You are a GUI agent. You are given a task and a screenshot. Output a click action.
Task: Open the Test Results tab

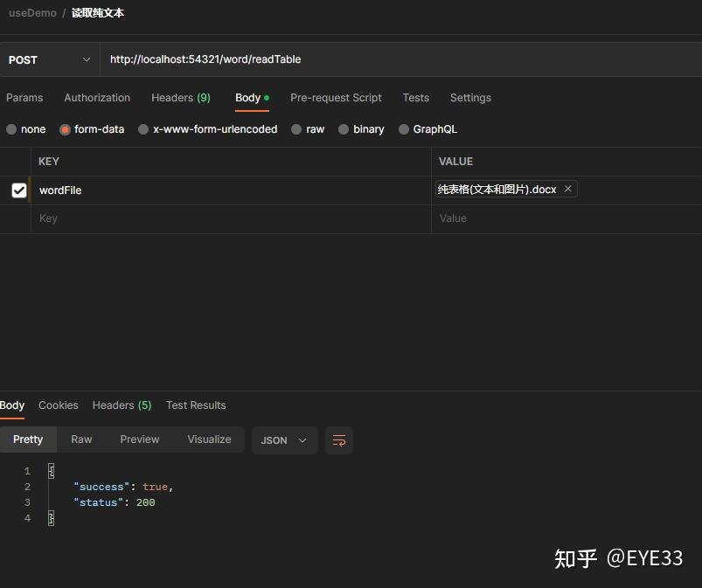click(196, 405)
